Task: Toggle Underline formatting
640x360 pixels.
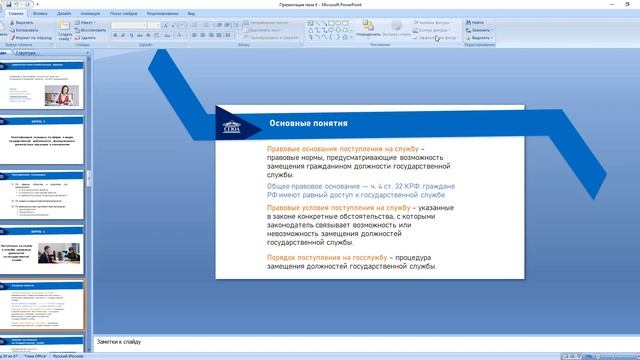Action: point(131,36)
